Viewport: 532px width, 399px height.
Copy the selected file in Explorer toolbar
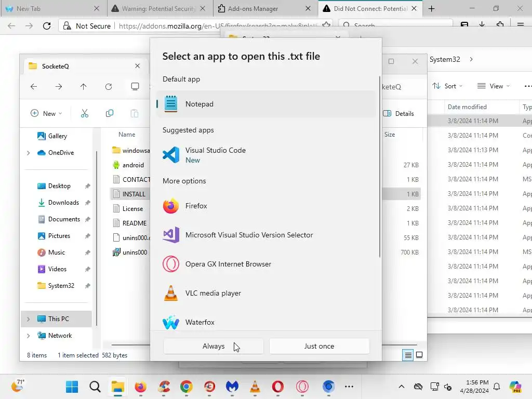tap(109, 113)
